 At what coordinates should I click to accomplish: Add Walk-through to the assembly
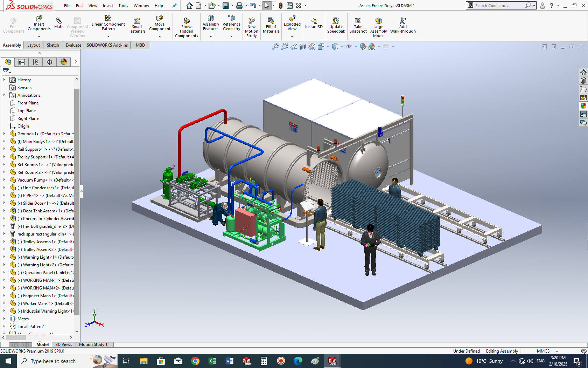click(403, 25)
